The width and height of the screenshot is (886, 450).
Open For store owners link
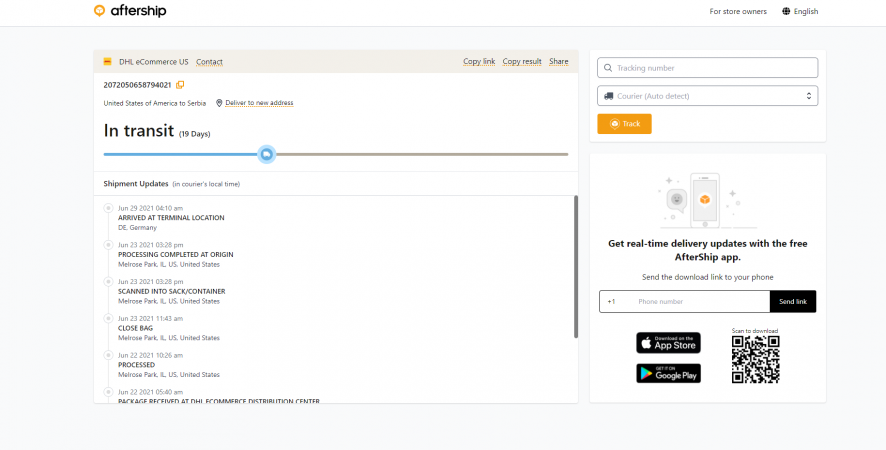(738, 11)
